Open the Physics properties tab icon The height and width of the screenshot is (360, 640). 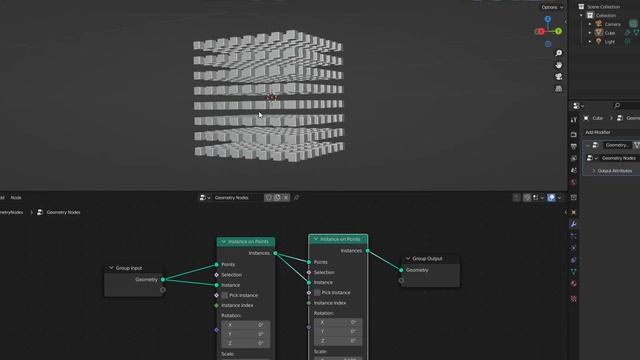pos(573,248)
